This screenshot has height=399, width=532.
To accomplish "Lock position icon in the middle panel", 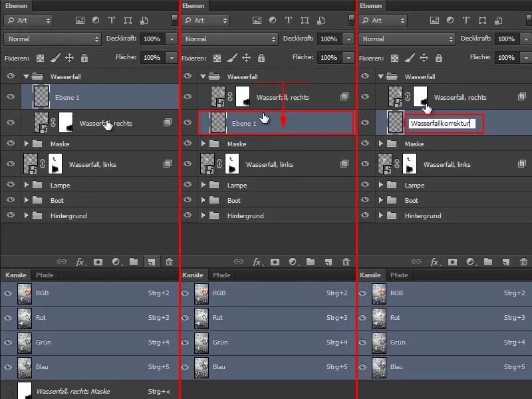I will click(x=246, y=58).
